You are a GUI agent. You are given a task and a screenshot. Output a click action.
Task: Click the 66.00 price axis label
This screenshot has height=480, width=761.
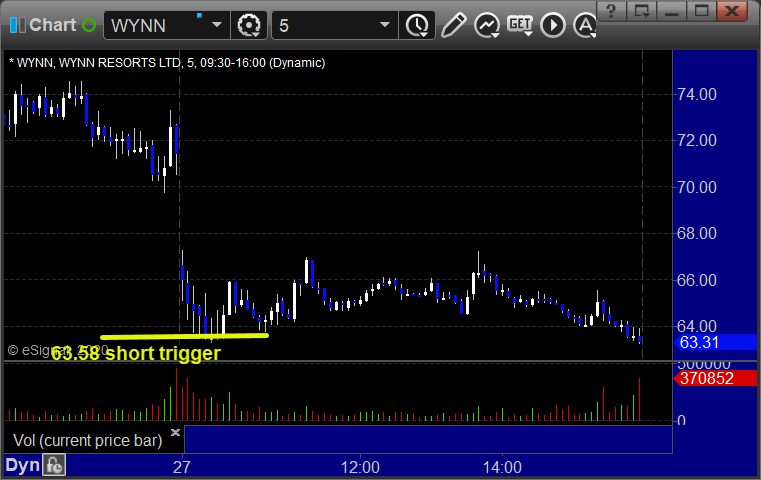(697, 280)
